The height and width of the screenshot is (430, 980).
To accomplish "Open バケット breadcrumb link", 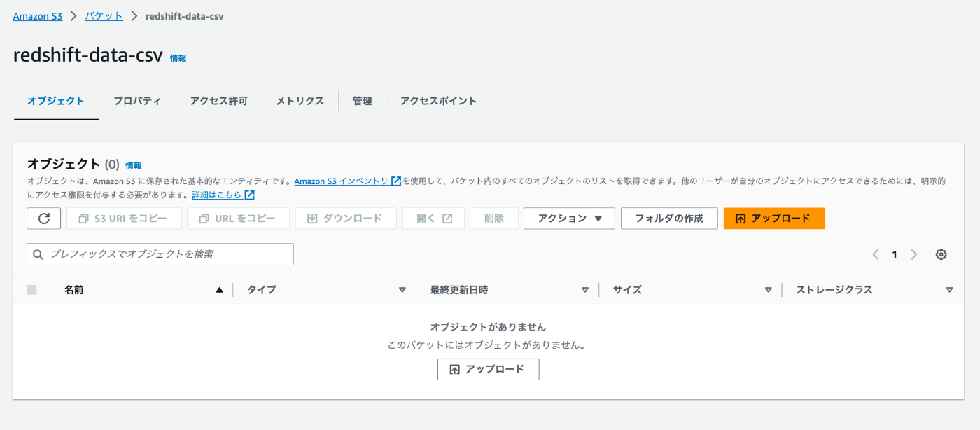I will (104, 15).
